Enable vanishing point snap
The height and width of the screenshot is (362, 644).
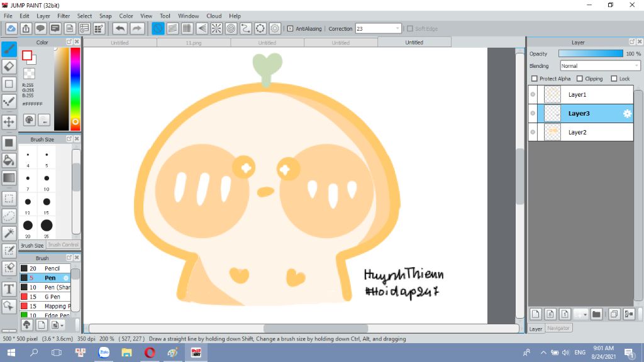pyautogui.click(x=202, y=28)
